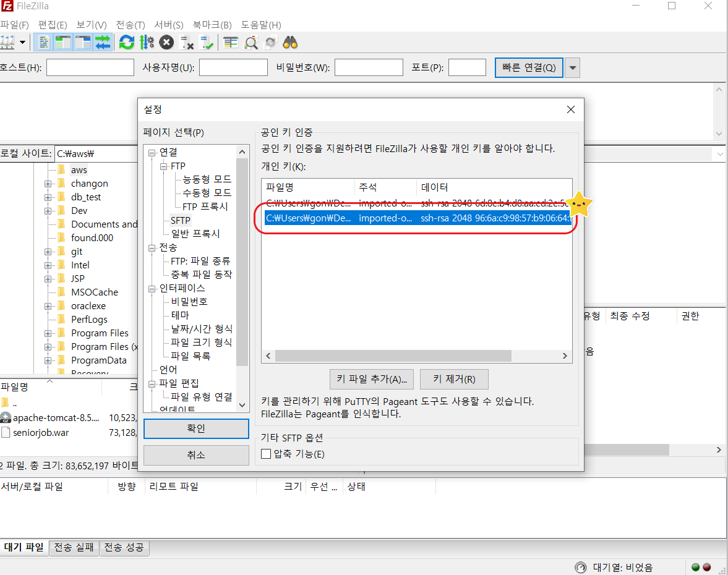Viewport: 728px width, 575px height.
Task: Open the 북마크(B) menu
Action: pyautogui.click(x=212, y=25)
